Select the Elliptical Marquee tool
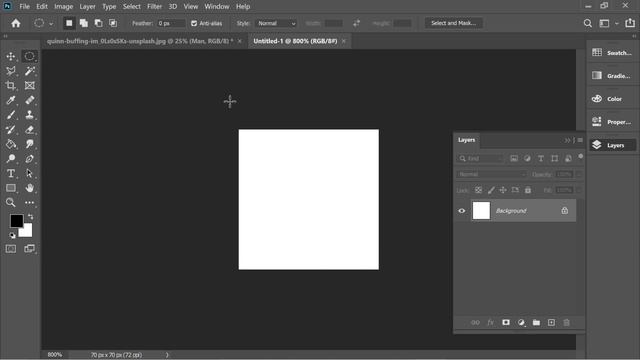Viewport: 640px width, 360px height. point(29,56)
